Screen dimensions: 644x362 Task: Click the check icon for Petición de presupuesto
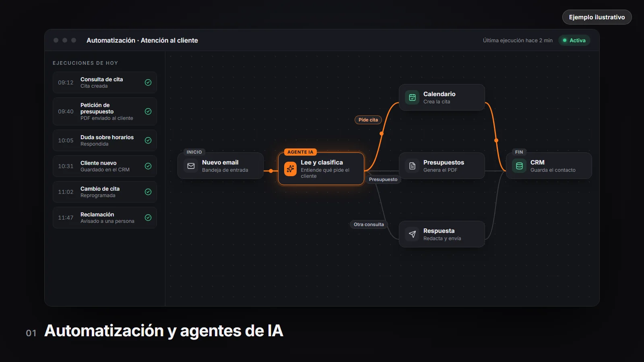pyautogui.click(x=148, y=111)
